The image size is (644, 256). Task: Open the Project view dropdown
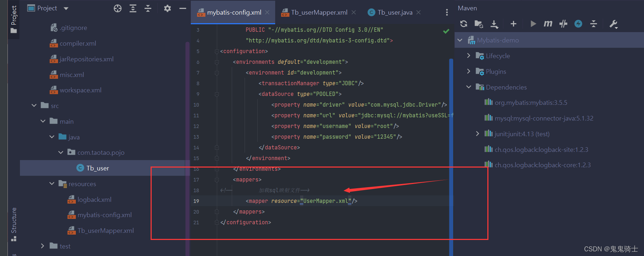click(66, 9)
